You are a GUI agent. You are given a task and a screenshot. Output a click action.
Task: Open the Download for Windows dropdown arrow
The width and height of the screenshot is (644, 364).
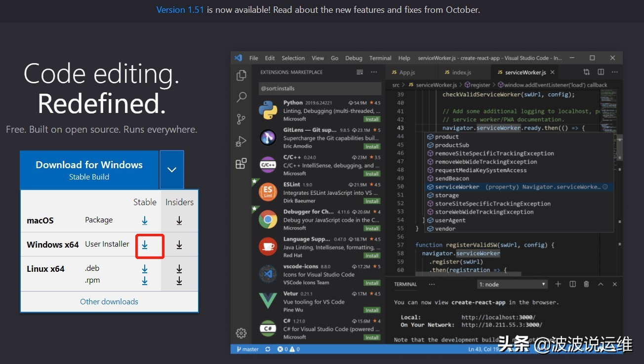tap(171, 169)
